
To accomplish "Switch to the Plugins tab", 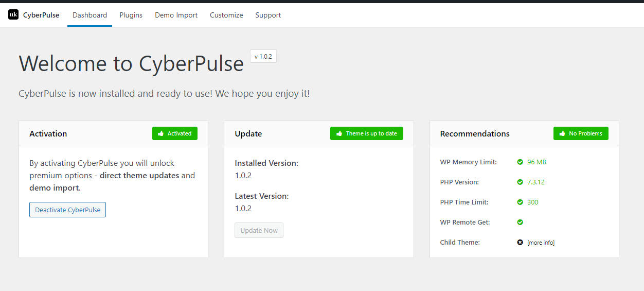I will pos(131,15).
